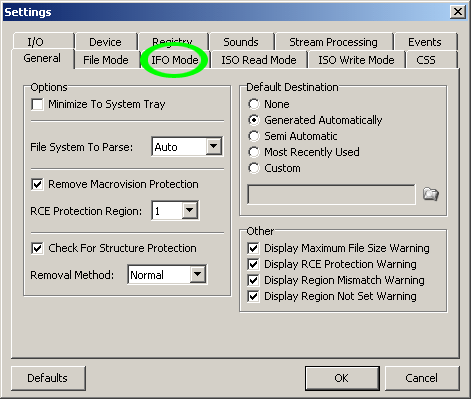Confirm settings with OK button
This screenshot has width=471, height=399.
[x=342, y=378]
